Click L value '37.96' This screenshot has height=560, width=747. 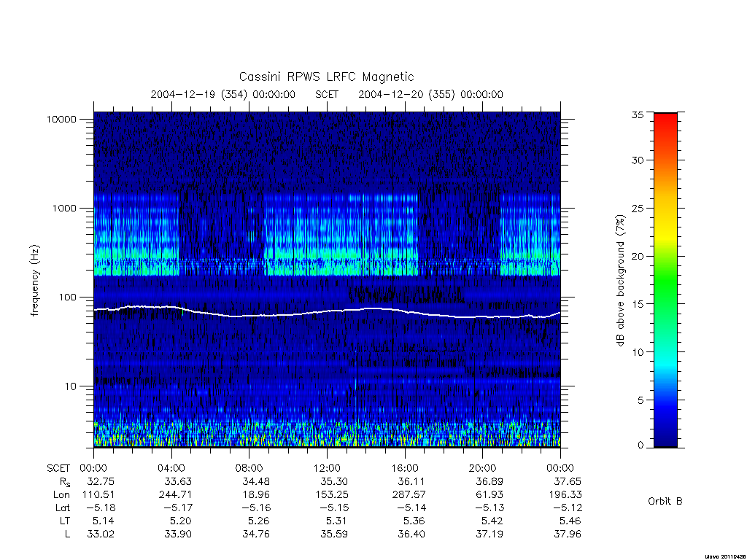pyautogui.click(x=568, y=534)
